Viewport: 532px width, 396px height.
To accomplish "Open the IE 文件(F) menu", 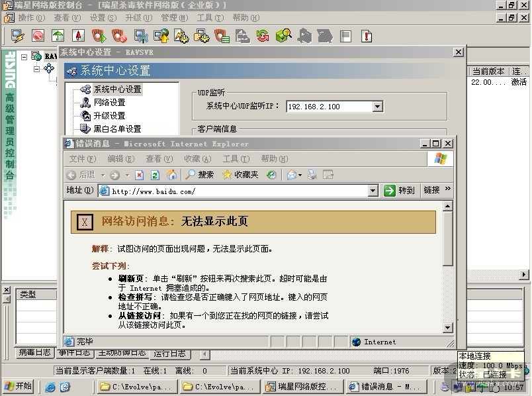I will (x=83, y=159).
